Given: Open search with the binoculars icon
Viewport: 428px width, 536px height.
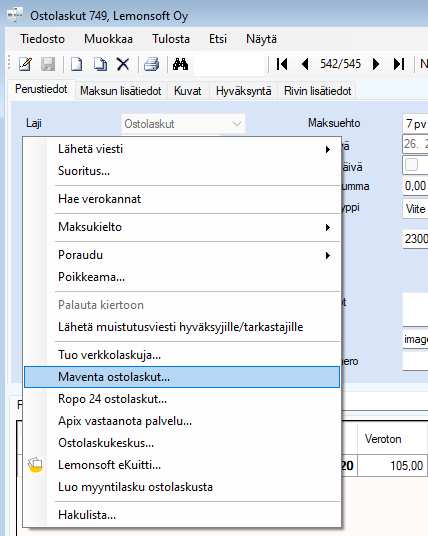Looking at the screenshot, I should pos(180,64).
